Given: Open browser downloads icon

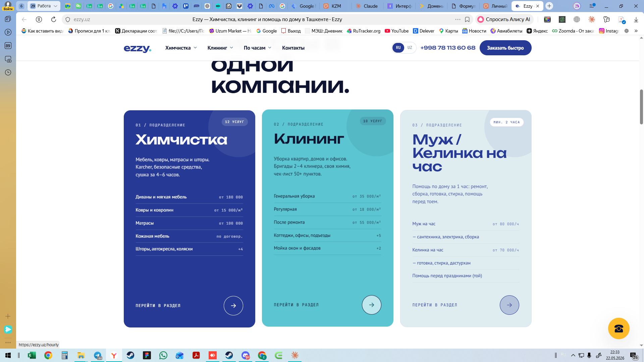Looking at the screenshot, I should pos(636,19).
